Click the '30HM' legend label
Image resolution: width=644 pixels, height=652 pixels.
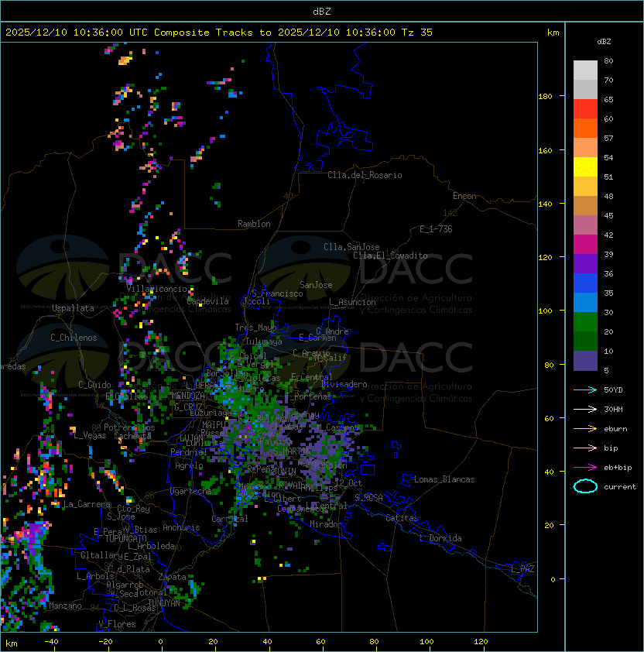613,409
